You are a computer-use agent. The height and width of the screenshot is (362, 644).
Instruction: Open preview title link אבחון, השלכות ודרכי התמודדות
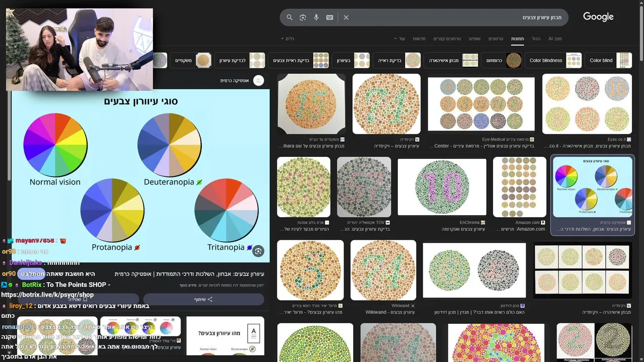click(x=189, y=274)
